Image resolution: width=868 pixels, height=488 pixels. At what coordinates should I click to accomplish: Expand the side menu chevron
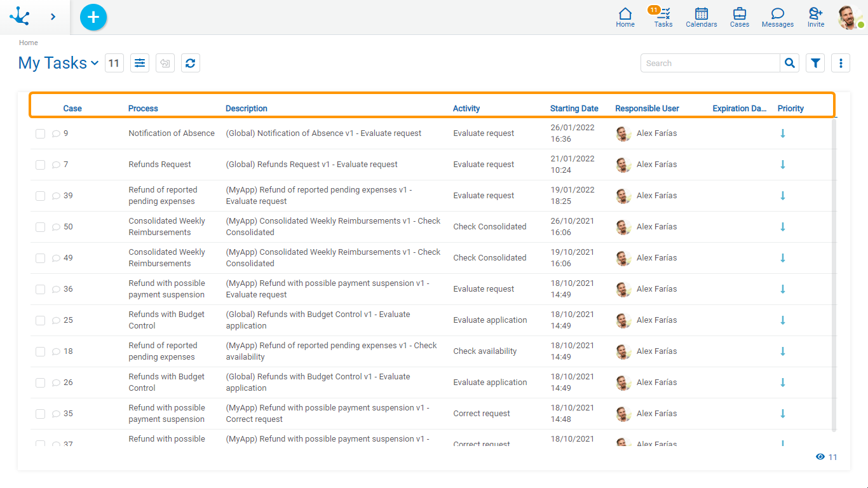(x=53, y=17)
